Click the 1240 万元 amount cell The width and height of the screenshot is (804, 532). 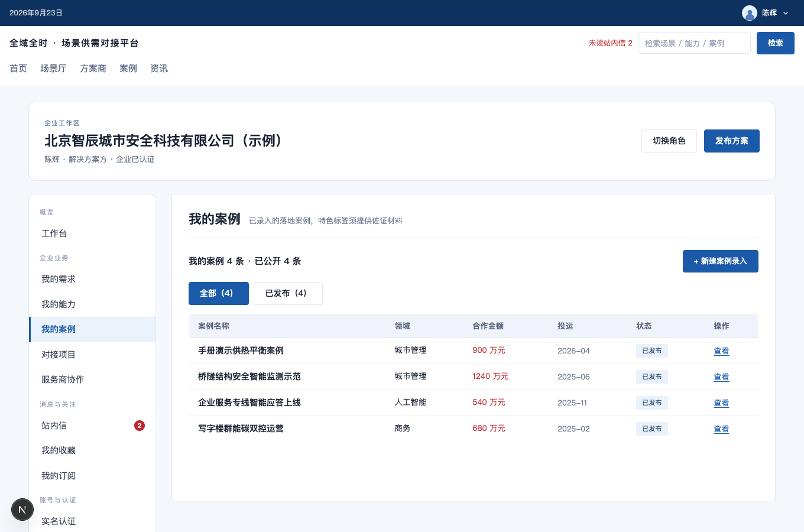click(x=490, y=377)
